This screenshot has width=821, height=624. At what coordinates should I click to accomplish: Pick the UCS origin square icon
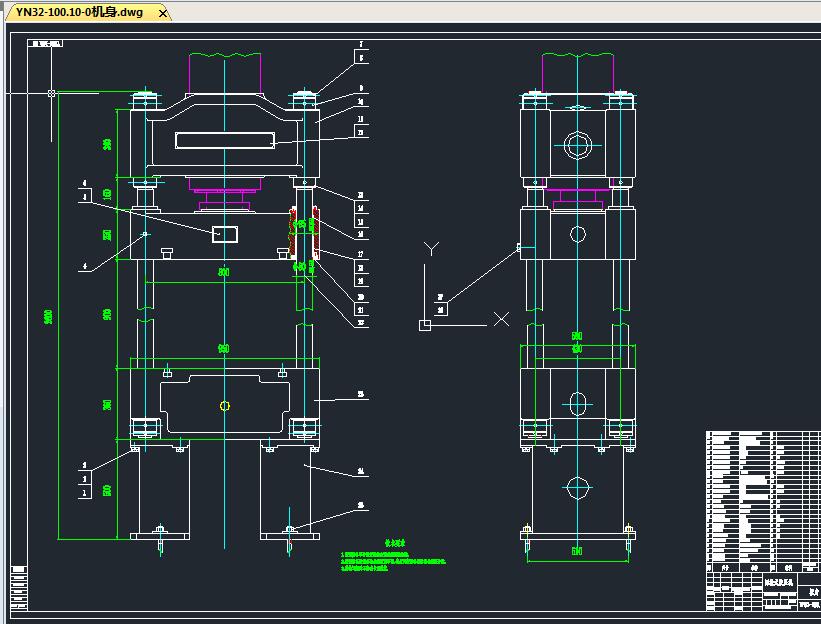425,325
